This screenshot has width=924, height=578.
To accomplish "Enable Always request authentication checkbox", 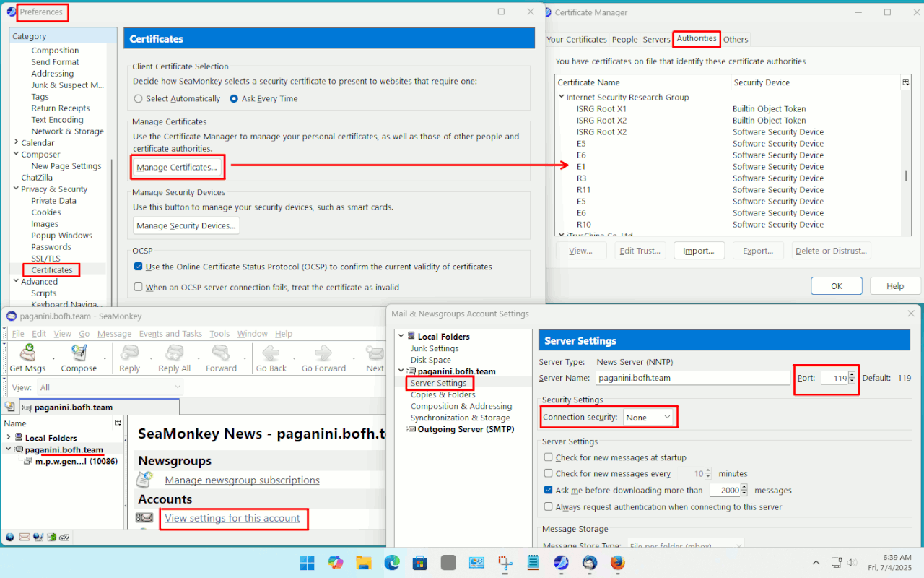I will pyautogui.click(x=549, y=507).
